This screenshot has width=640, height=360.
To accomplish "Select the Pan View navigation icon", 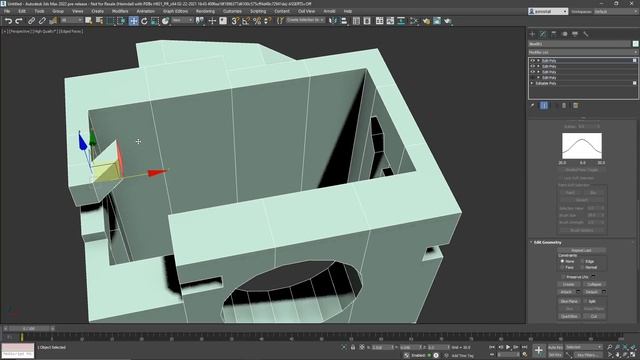I will tap(617, 355).
